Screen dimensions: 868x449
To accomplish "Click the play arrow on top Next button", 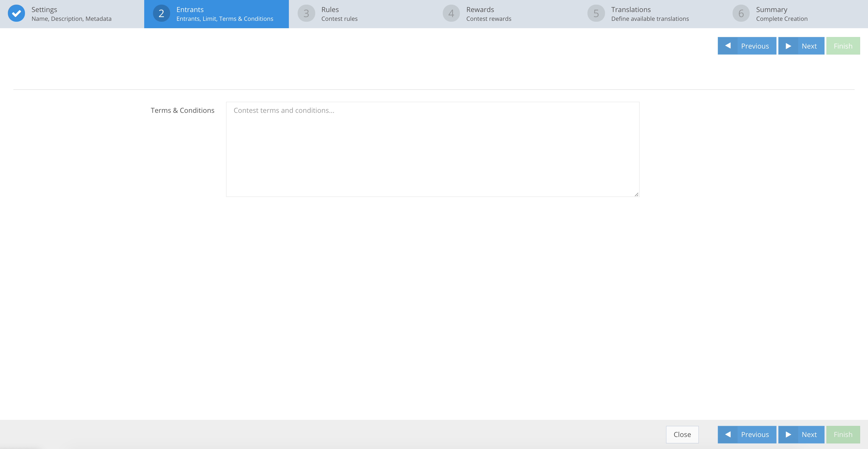I will click(x=789, y=46).
